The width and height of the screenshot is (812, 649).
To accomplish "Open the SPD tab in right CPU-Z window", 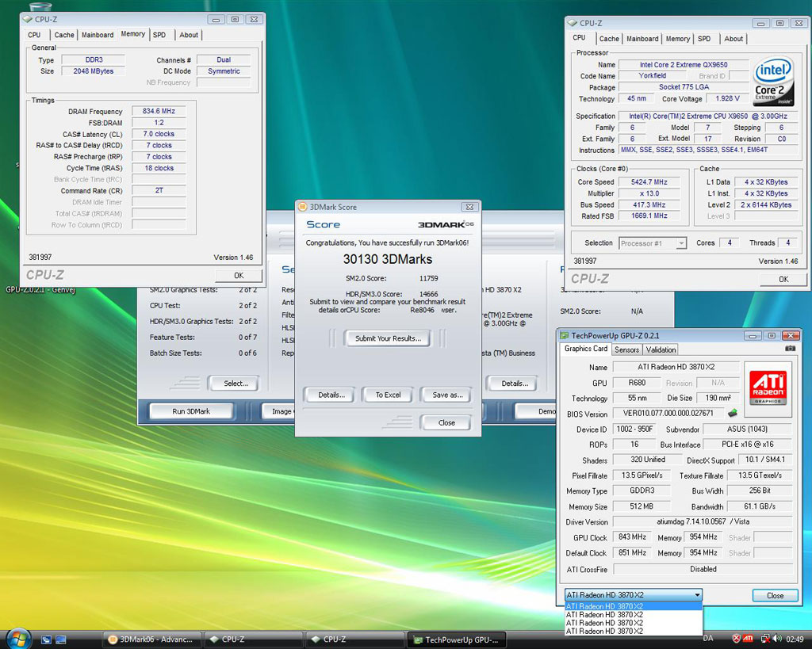I will pos(704,38).
